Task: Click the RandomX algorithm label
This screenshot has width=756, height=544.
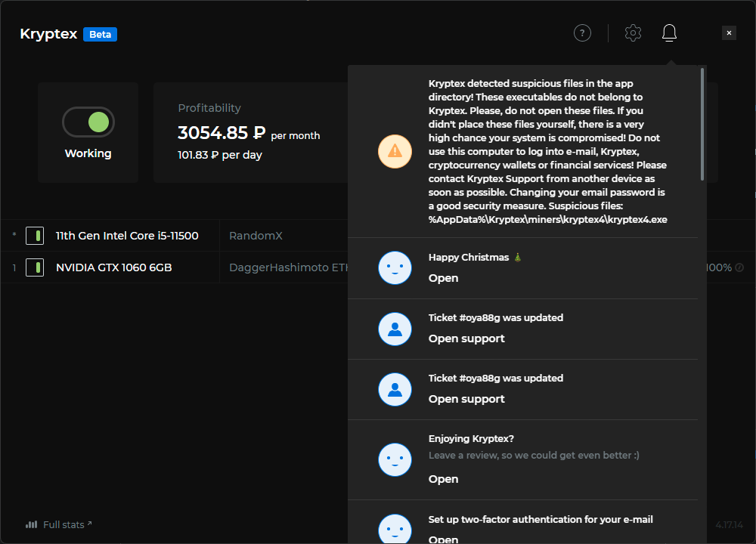Action: coord(256,236)
